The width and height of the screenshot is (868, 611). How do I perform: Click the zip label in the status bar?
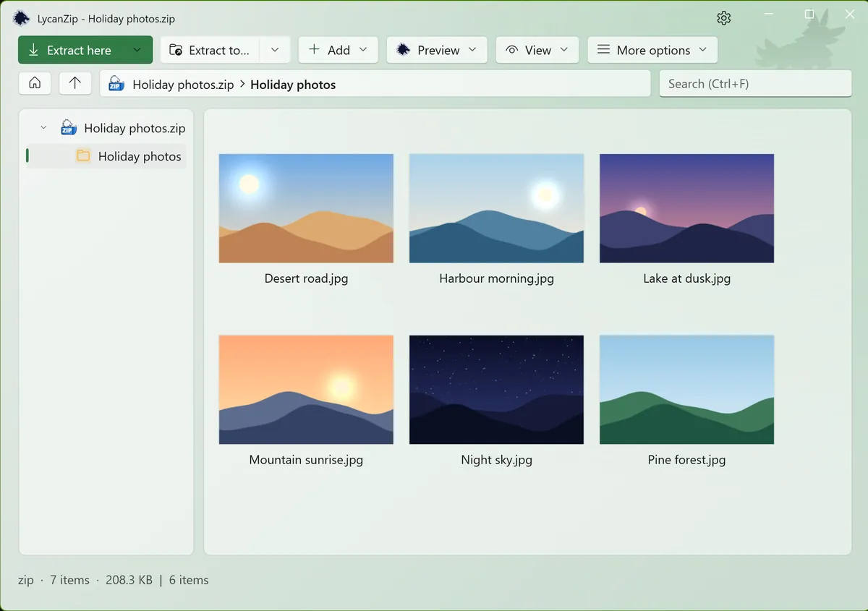26,580
